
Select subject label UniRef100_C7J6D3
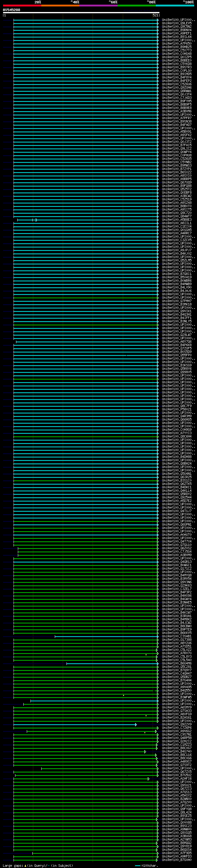click(176, 98)
